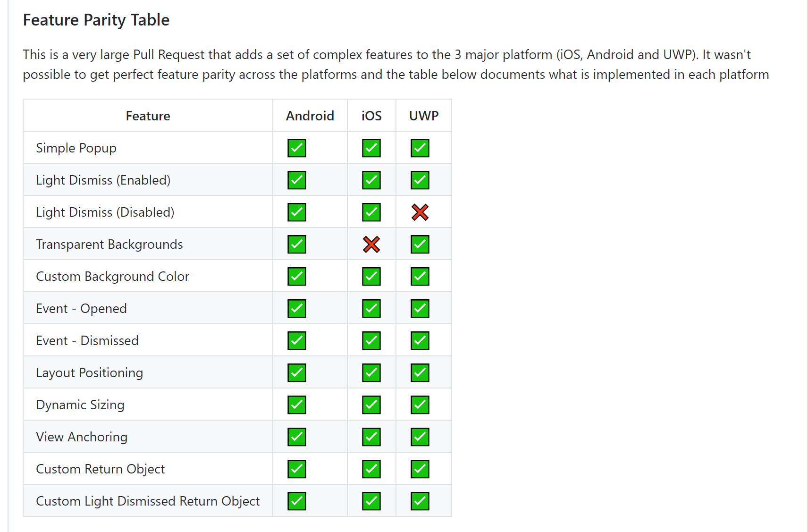Click the UWP checkmark for Custom Return Object

coord(420,469)
